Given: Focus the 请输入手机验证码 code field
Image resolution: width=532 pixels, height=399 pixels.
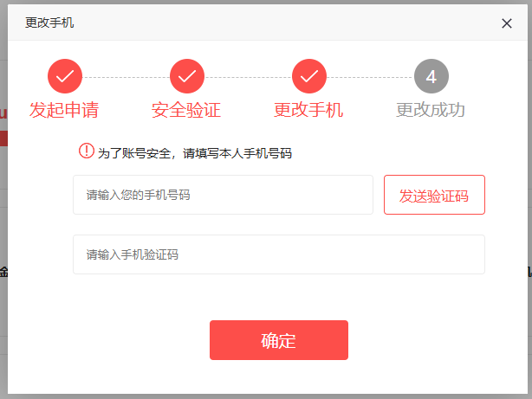Looking at the screenshot, I should pos(279,254).
